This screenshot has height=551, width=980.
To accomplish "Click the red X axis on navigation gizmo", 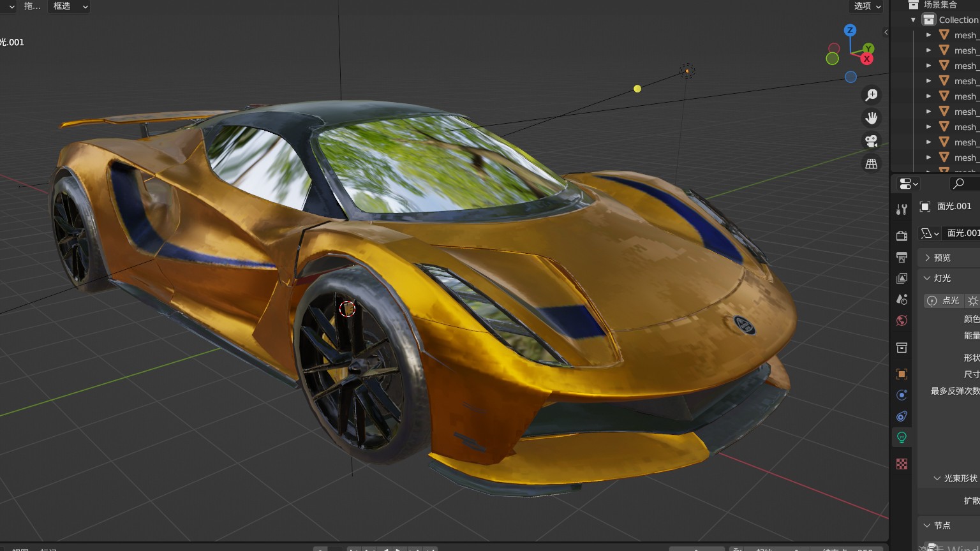I will [x=866, y=59].
